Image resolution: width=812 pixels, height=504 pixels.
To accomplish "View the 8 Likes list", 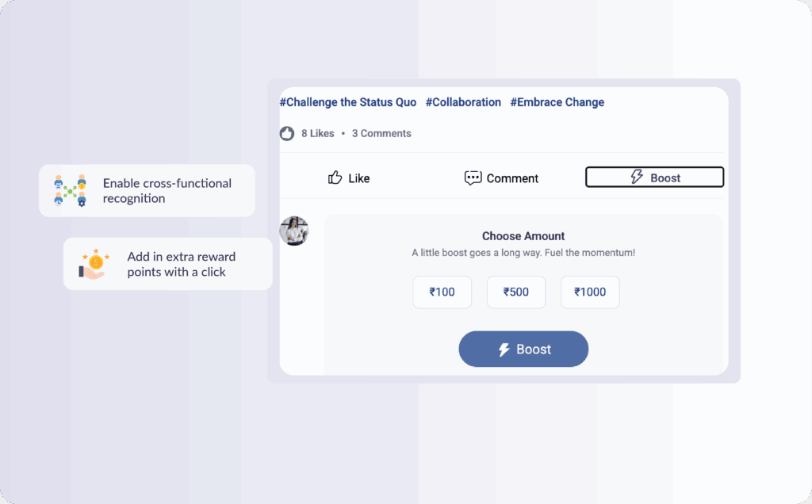I will click(x=318, y=134).
